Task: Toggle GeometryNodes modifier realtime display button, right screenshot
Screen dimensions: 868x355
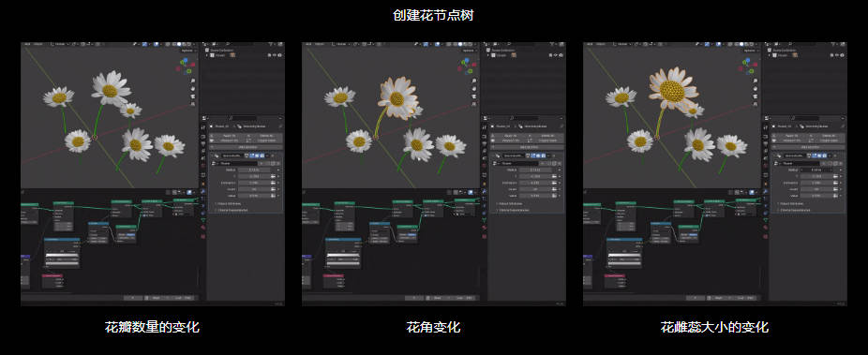Action: coord(819,155)
